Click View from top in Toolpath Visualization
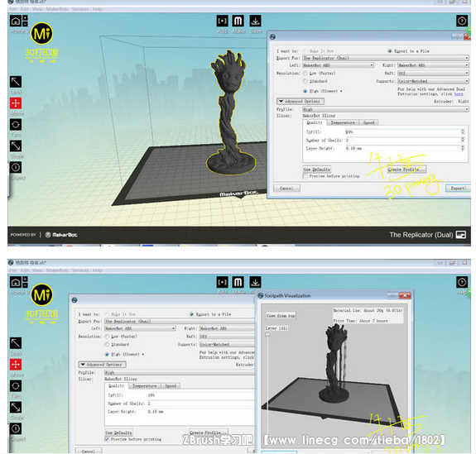This screenshot has width=476, height=454. pos(281,315)
